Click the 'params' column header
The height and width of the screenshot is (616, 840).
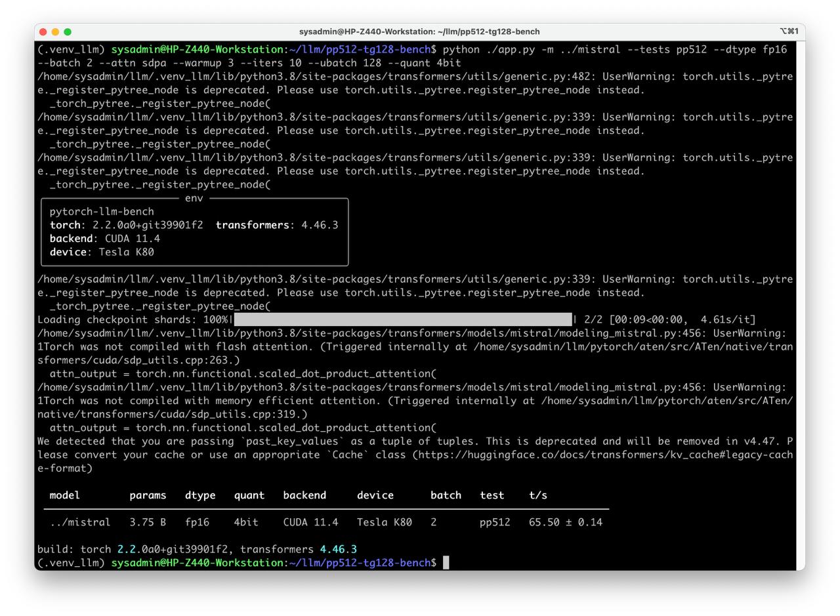click(x=148, y=495)
